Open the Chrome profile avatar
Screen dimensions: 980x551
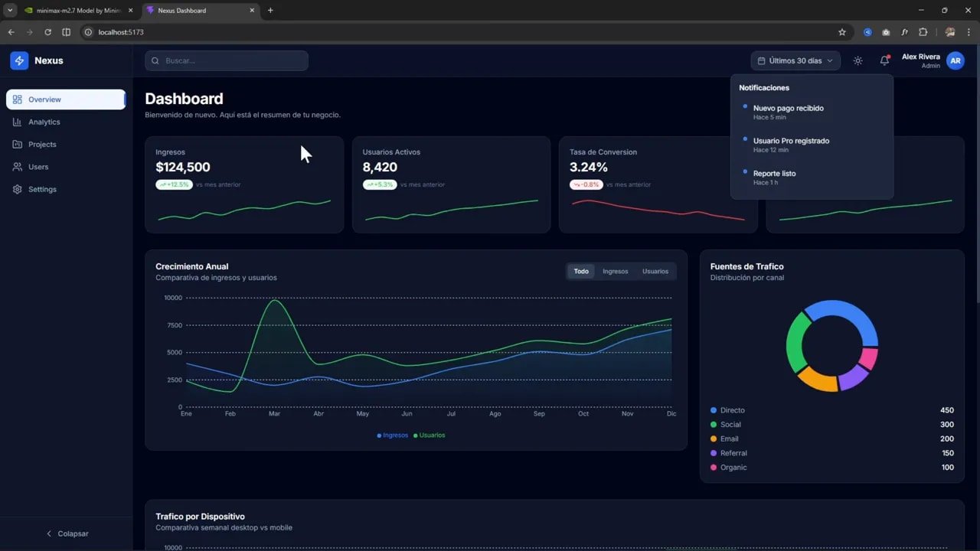tap(950, 32)
